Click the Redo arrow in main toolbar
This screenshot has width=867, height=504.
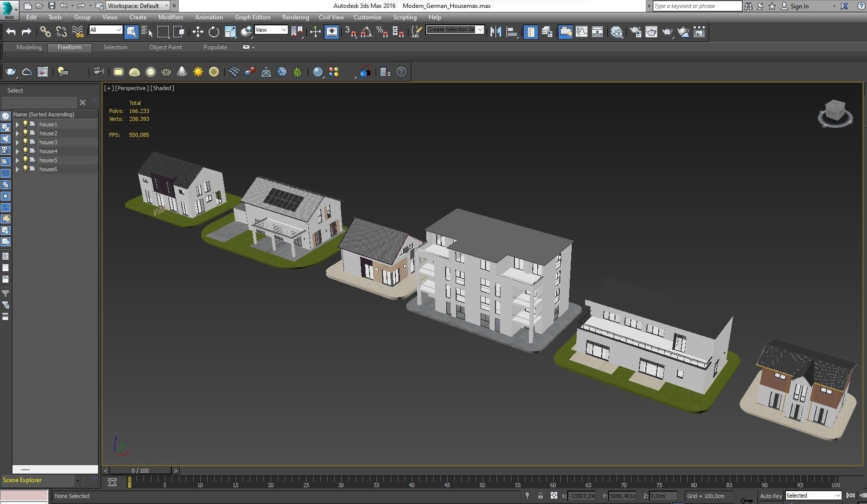(26, 32)
